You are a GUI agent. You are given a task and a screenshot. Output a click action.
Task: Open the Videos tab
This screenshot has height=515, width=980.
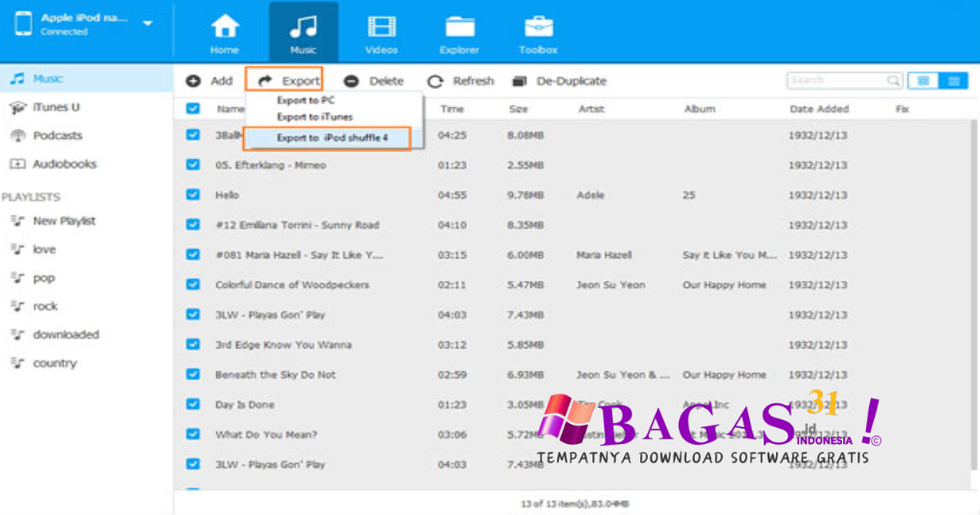coord(381,34)
